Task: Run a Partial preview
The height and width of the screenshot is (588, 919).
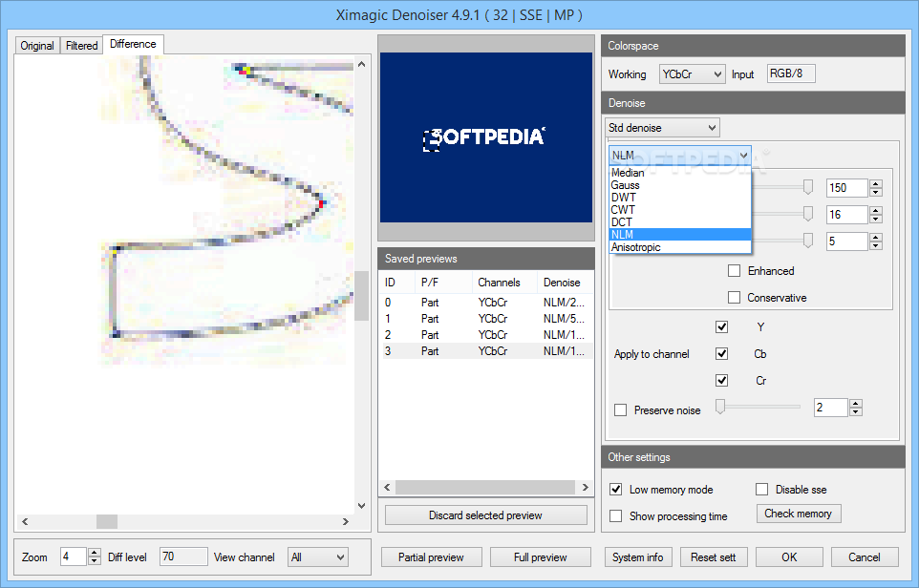Action: pyautogui.click(x=431, y=557)
